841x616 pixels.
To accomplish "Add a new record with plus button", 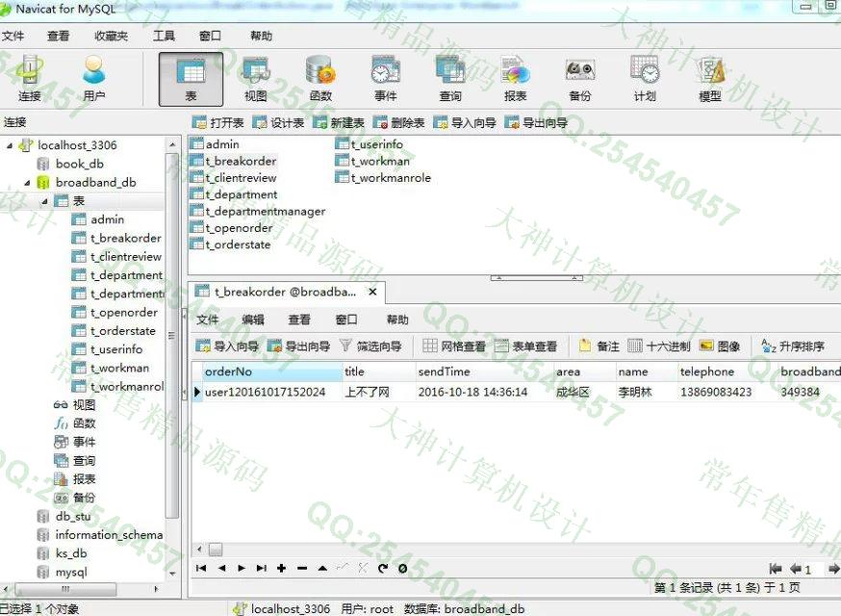I will tap(282, 568).
